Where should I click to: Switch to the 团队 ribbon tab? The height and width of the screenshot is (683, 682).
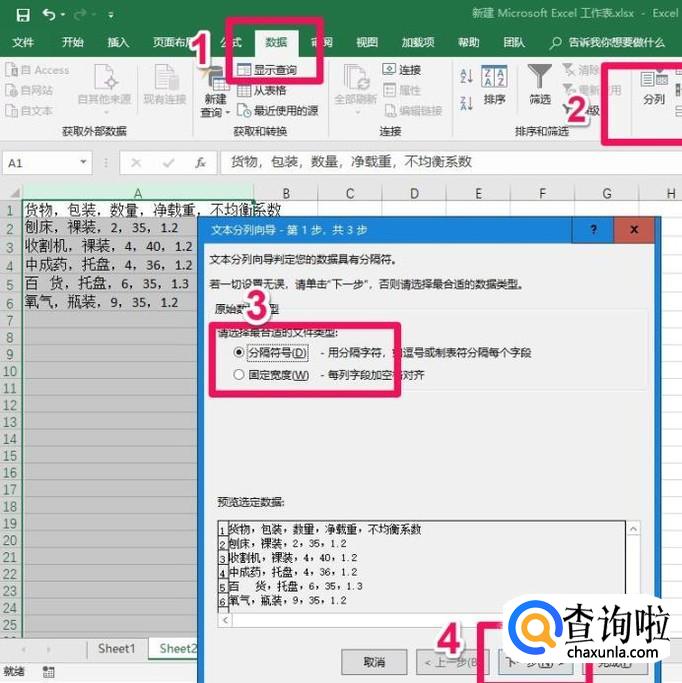click(514, 42)
